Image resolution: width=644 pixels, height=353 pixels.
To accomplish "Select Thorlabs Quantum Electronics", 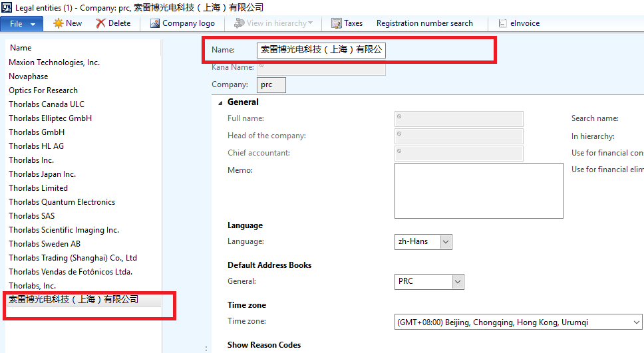I will pos(62,202).
